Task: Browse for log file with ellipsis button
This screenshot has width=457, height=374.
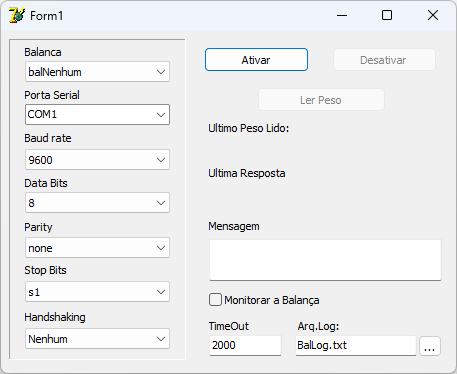Action: coord(430,346)
